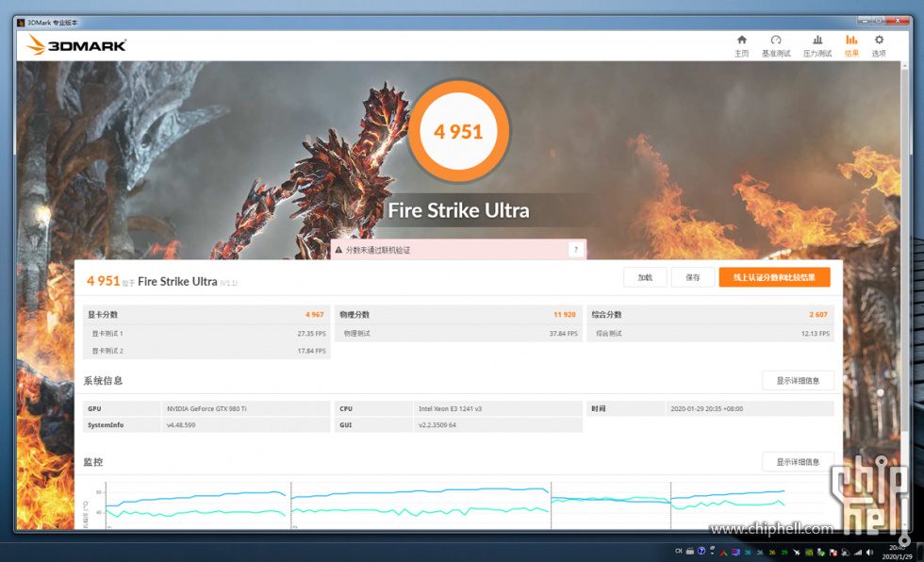924x562 pixels.
Task: Click the CPU value Intel Xeon E3 1241 v3
Action: click(451, 408)
